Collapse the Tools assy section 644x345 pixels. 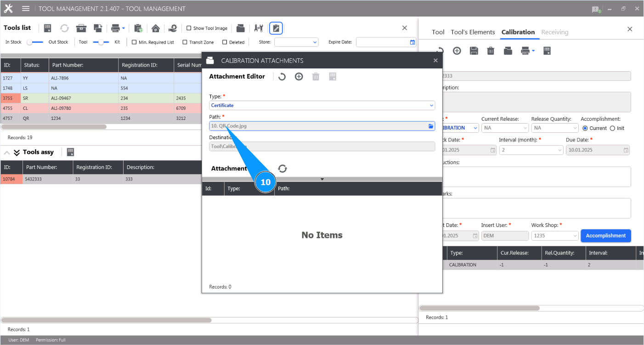6,152
